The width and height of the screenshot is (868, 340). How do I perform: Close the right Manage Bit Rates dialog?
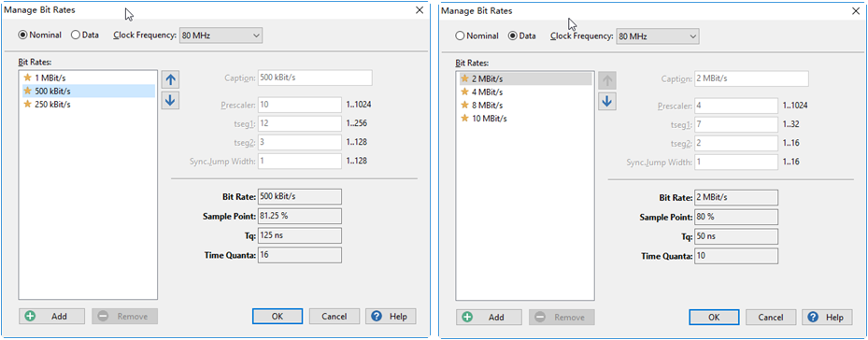[857, 10]
